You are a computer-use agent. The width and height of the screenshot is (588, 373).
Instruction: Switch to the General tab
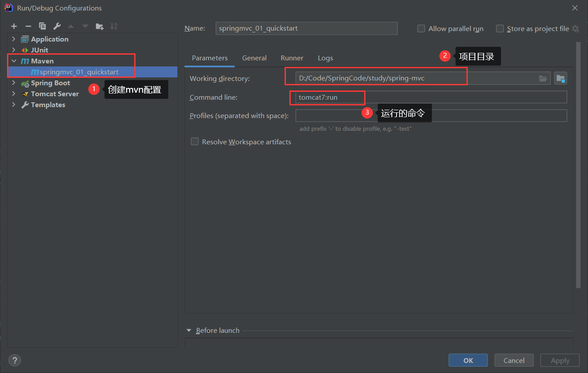254,58
